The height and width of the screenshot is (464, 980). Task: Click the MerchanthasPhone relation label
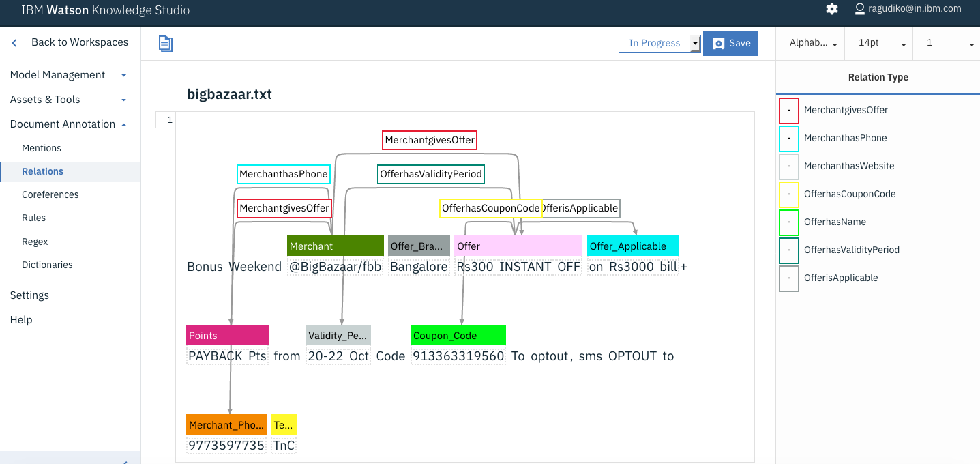tap(284, 174)
